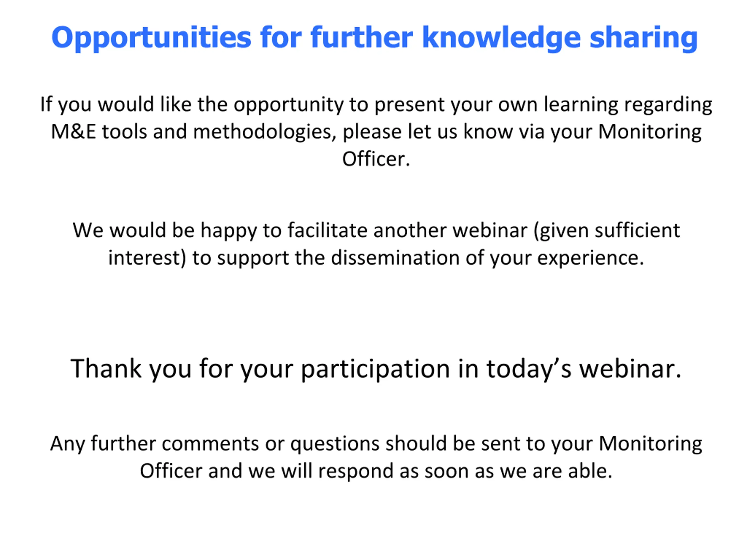Click the words 'dissemination of your experience.'
The height and width of the screenshot is (560, 747).
click(487, 258)
